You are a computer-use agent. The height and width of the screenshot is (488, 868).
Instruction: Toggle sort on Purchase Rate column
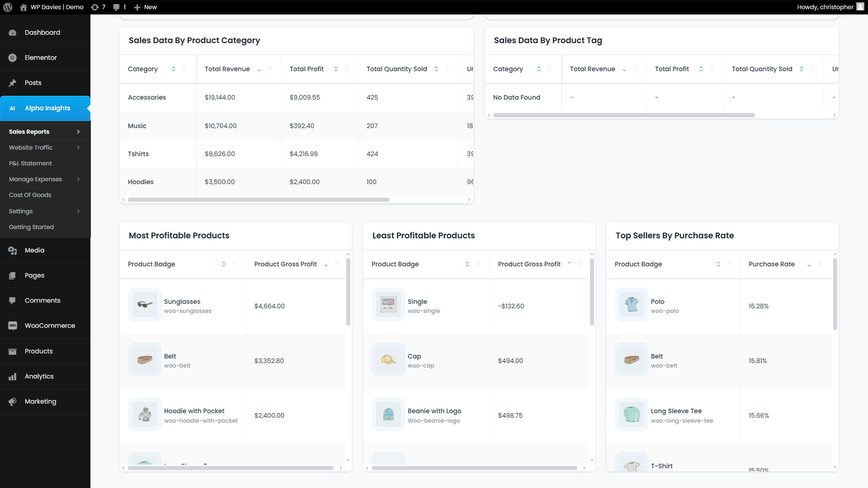[809, 265]
